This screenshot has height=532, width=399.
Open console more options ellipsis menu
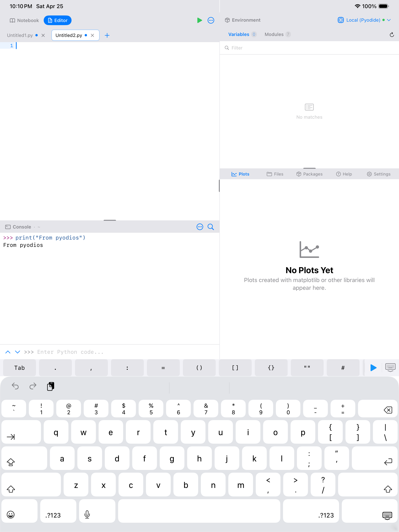click(x=200, y=227)
